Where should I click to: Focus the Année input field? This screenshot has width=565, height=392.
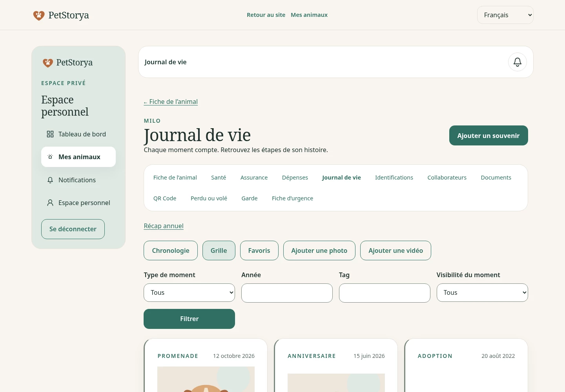point(287,293)
